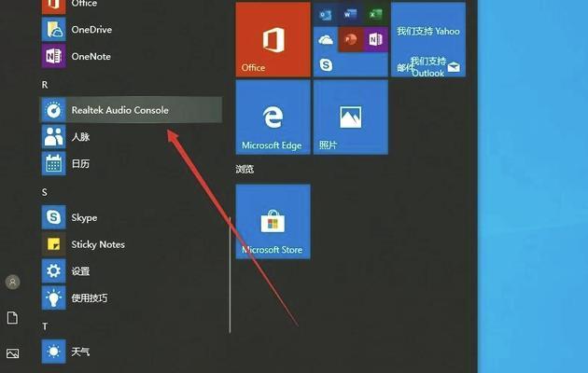Open the Skype mini icon in tile
Screen dimensions: 588x373
[326, 64]
